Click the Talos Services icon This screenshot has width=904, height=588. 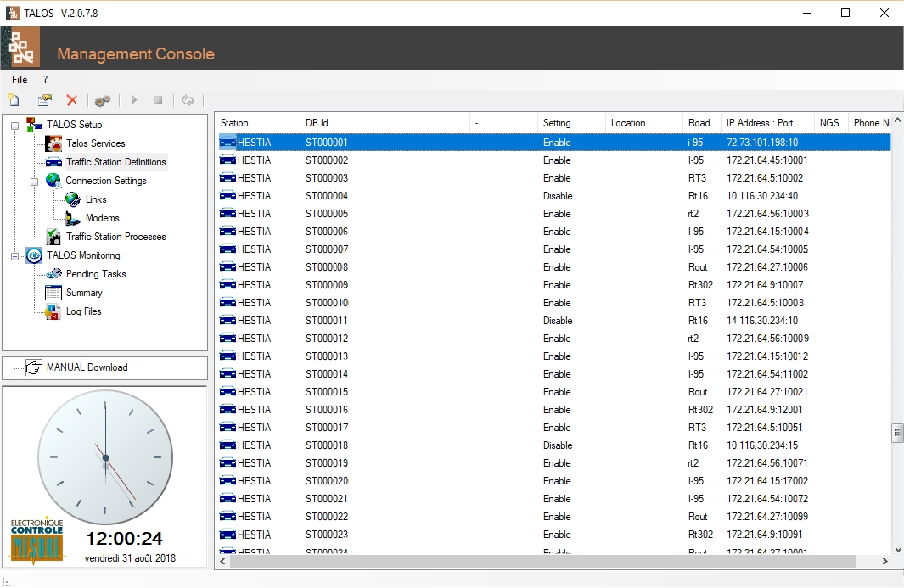[x=53, y=143]
